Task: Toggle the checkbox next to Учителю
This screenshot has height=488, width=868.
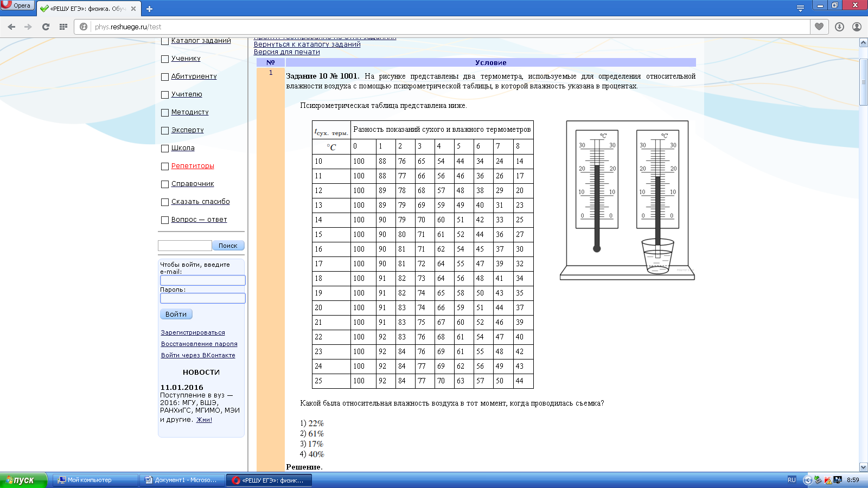Action: 165,95
